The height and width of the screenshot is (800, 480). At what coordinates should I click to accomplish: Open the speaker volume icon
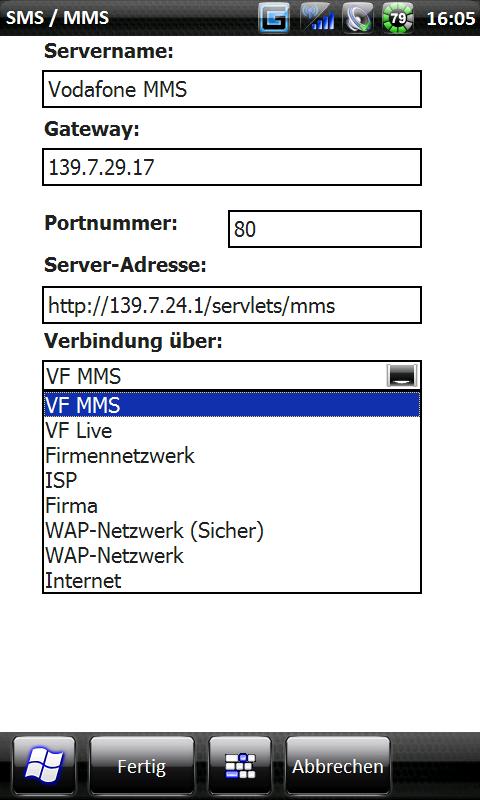[358, 18]
